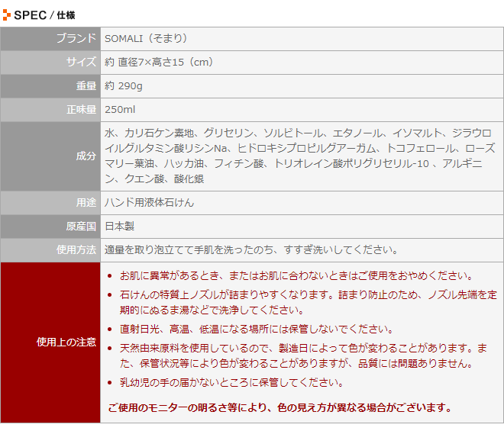Select the 用途 row label
504x431 pixels.
click(86, 202)
